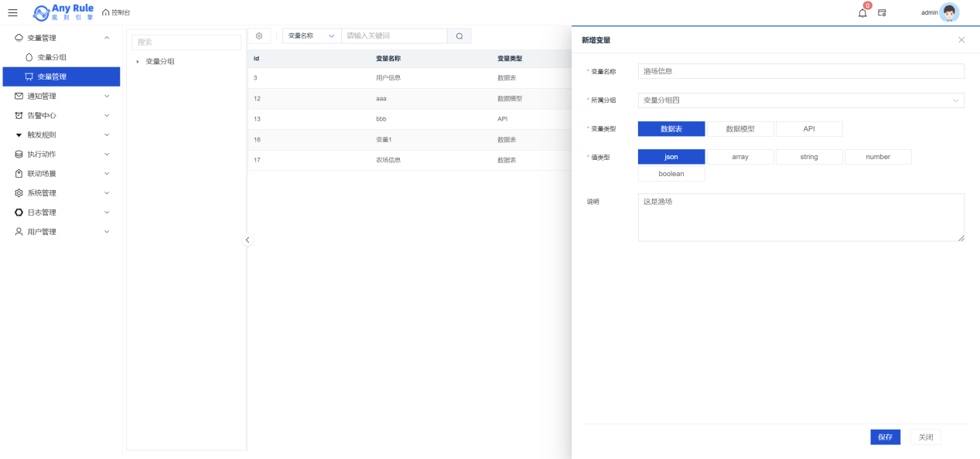Click the 说明 description text area
The width and height of the screenshot is (980, 459).
point(801,217)
